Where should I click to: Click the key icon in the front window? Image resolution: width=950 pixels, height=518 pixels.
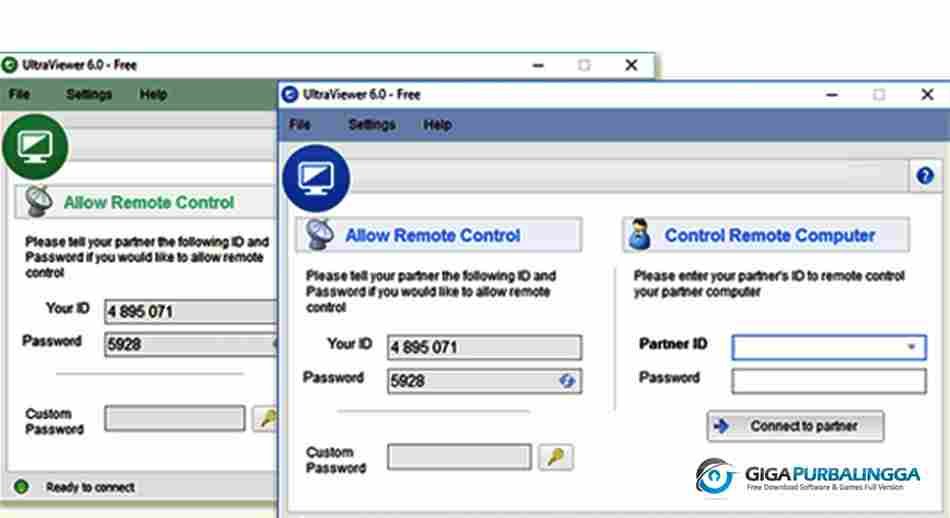(x=556, y=457)
